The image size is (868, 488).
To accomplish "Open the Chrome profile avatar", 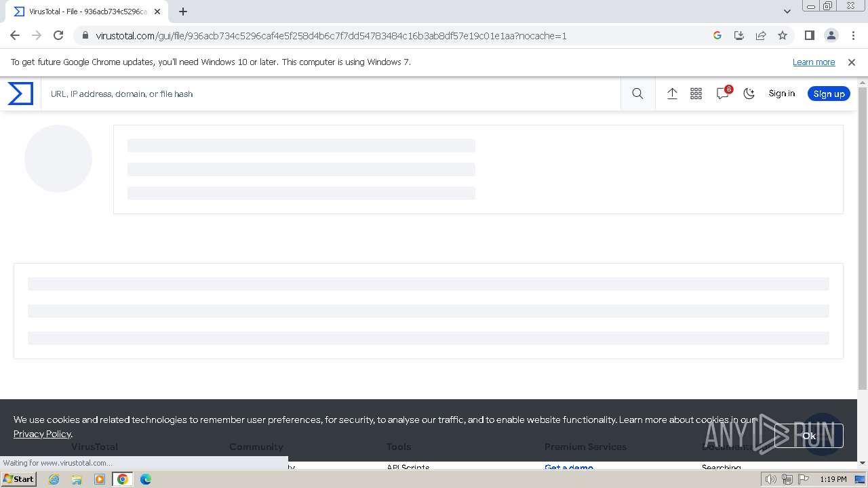I will click(x=831, y=35).
